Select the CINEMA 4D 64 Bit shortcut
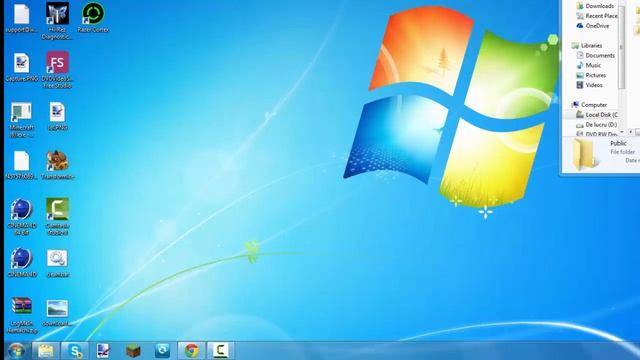The height and width of the screenshot is (360, 640). click(21, 217)
